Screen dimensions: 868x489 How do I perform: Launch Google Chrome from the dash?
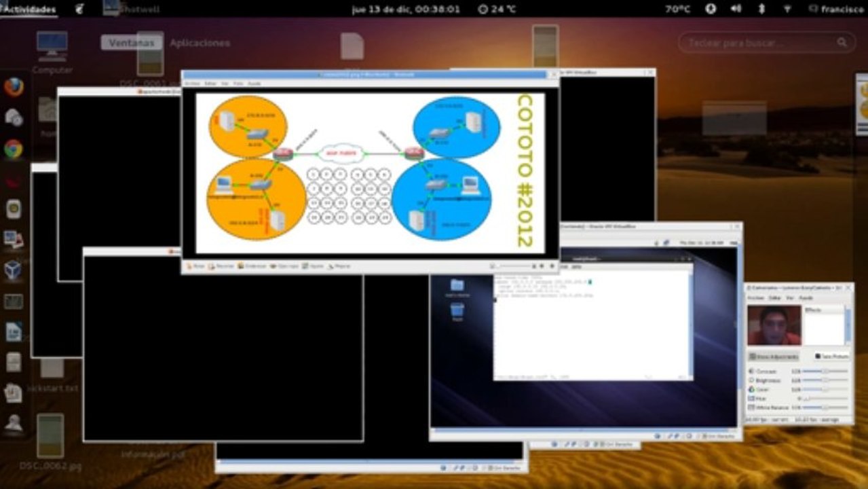pyautogui.click(x=14, y=149)
